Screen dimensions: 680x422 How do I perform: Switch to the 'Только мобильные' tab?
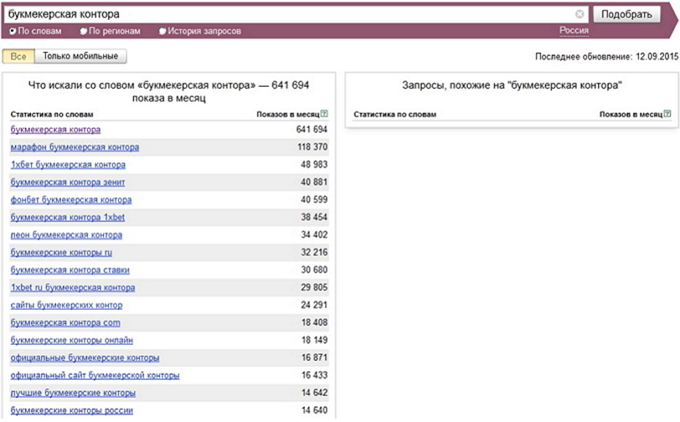pyautogui.click(x=80, y=56)
